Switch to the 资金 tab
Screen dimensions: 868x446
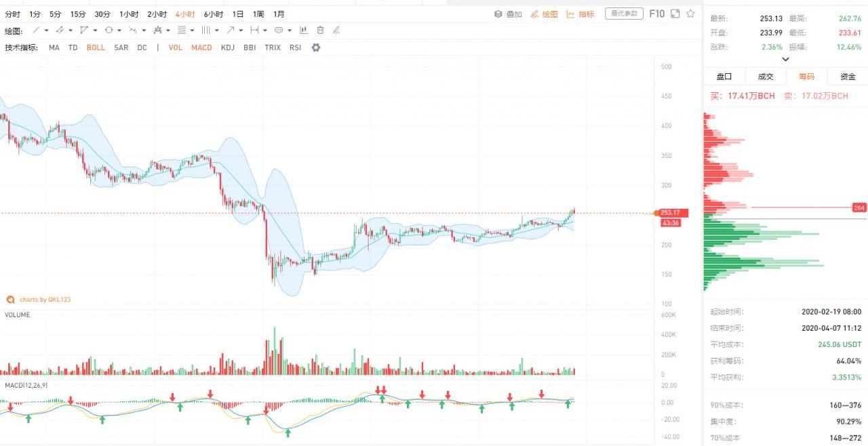point(848,77)
